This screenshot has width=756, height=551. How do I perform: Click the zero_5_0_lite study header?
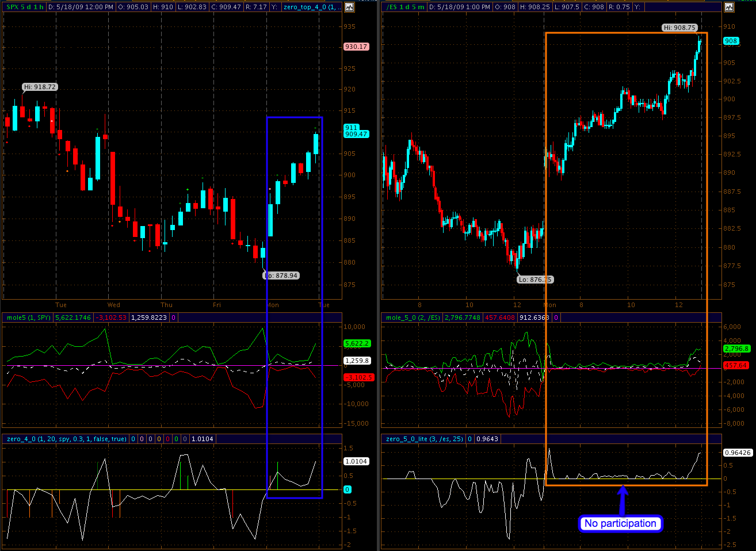[x=425, y=439]
